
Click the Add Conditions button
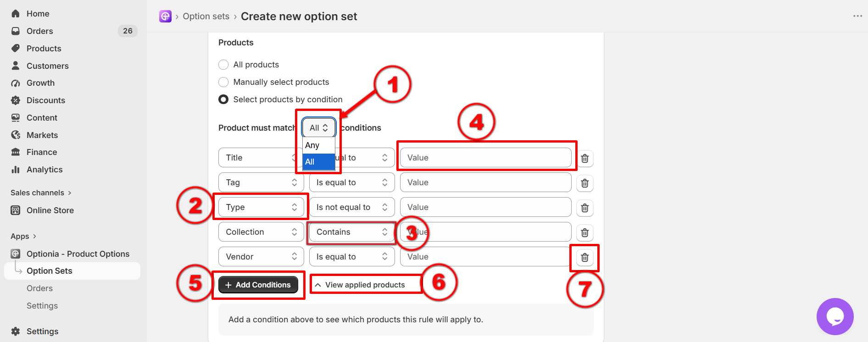tap(258, 285)
